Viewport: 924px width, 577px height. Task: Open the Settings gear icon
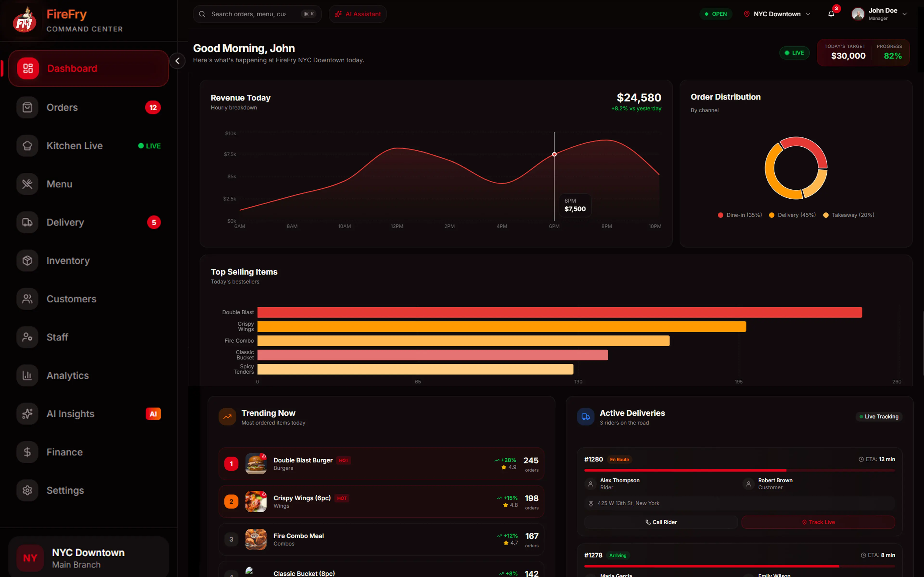(x=27, y=490)
